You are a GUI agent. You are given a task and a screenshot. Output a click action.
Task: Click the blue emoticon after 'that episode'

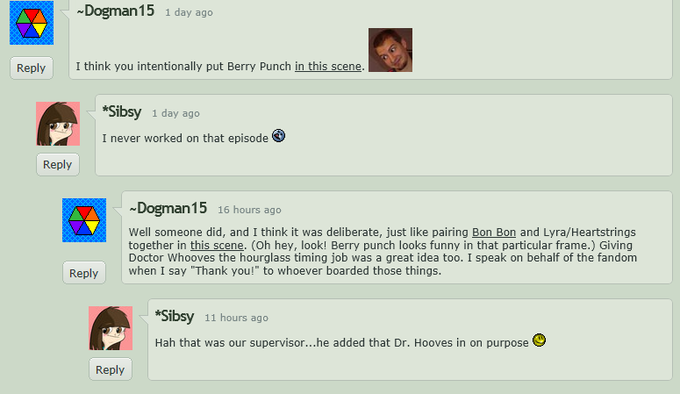(278, 136)
